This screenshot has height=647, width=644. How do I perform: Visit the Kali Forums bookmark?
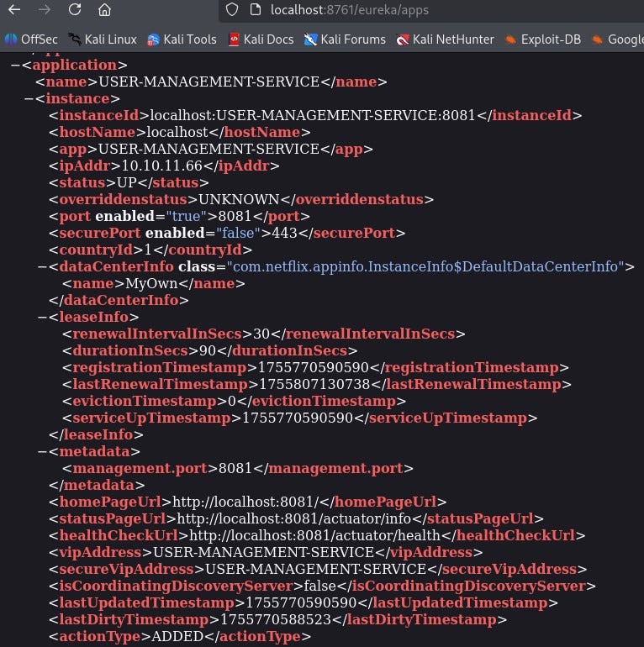pos(345,39)
